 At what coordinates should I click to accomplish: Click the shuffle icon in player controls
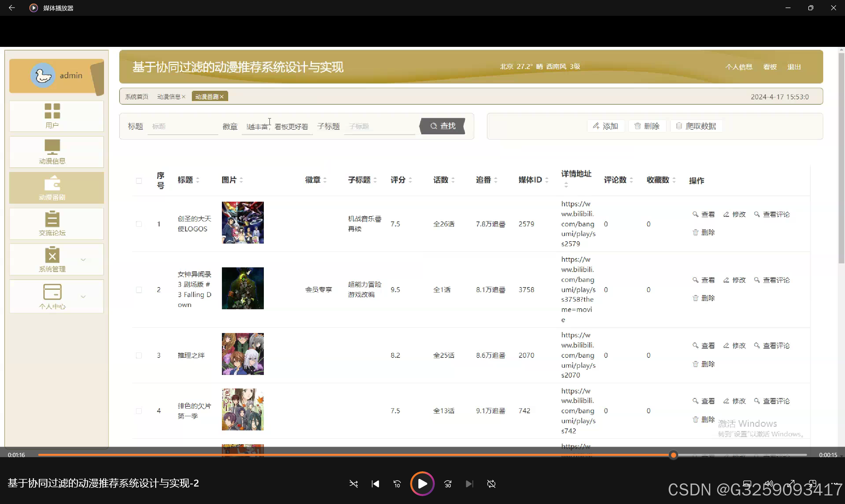coord(353,484)
